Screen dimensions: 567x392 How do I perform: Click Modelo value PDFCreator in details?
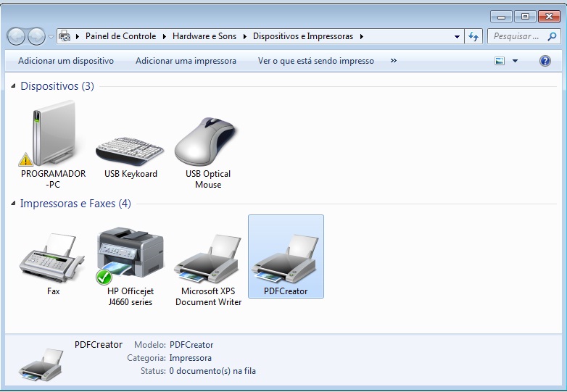pyautogui.click(x=191, y=345)
